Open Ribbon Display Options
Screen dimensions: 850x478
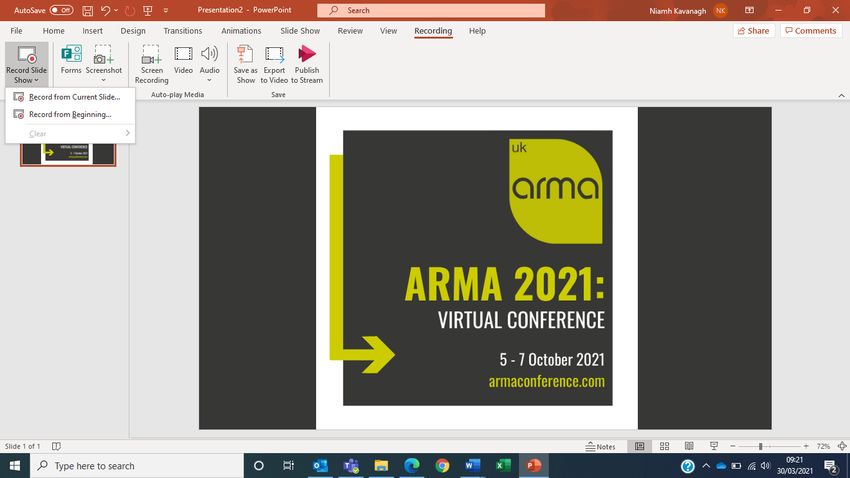tap(750, 10)
